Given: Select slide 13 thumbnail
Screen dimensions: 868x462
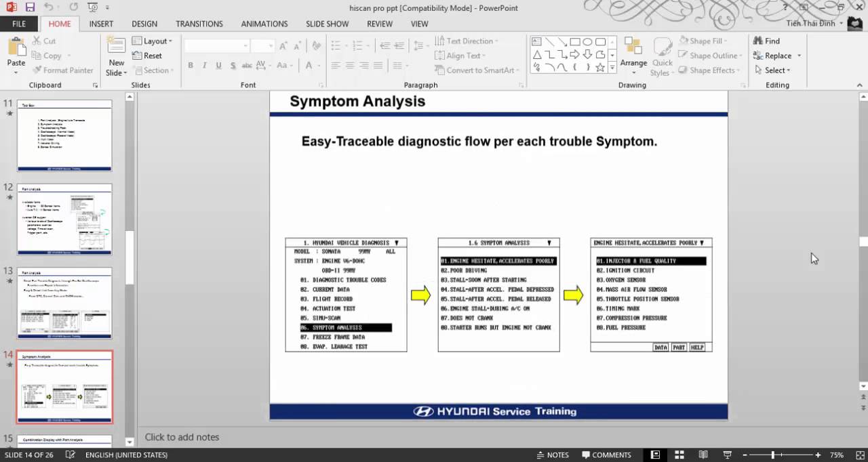Looking at the screenshot, I should 64,303.
